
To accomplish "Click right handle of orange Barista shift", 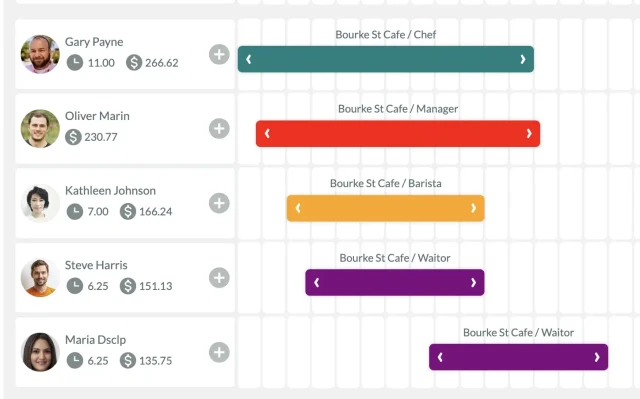I will [x=473, y=208].
